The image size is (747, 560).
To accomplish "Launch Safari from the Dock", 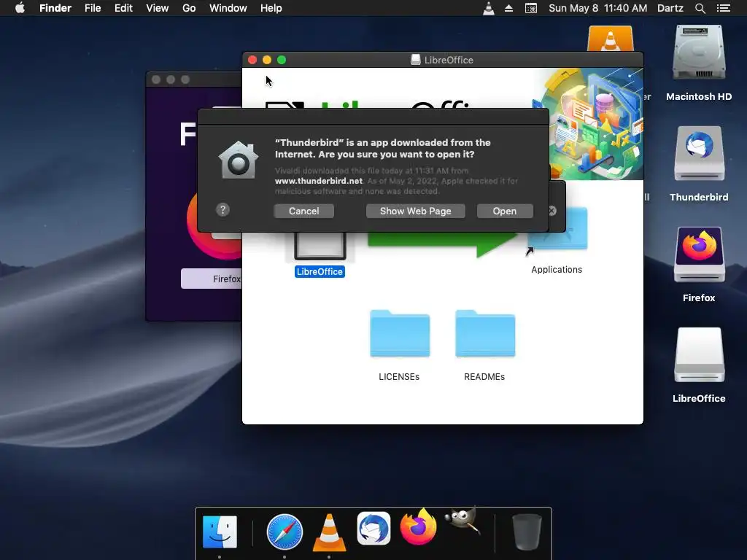I will (x=285, y=532).
